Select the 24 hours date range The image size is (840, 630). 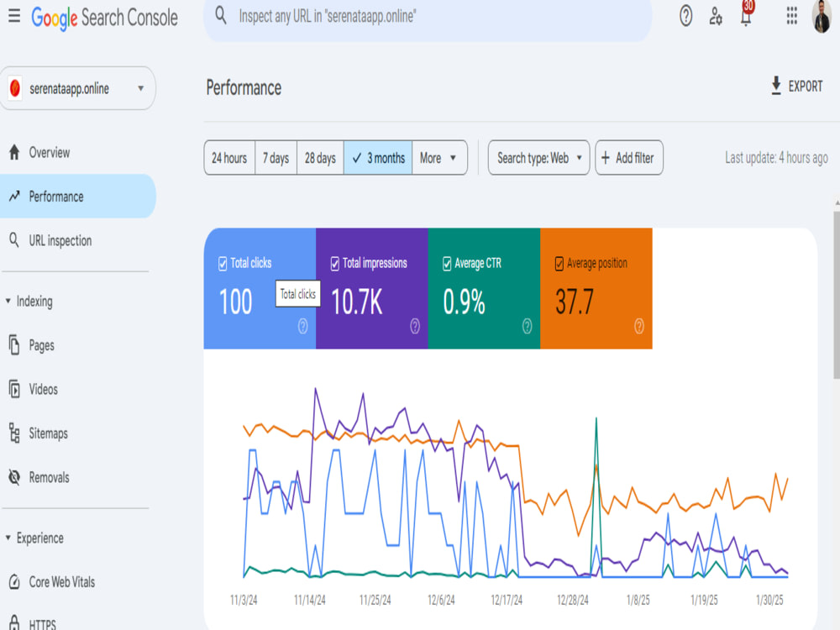point(229,158)
